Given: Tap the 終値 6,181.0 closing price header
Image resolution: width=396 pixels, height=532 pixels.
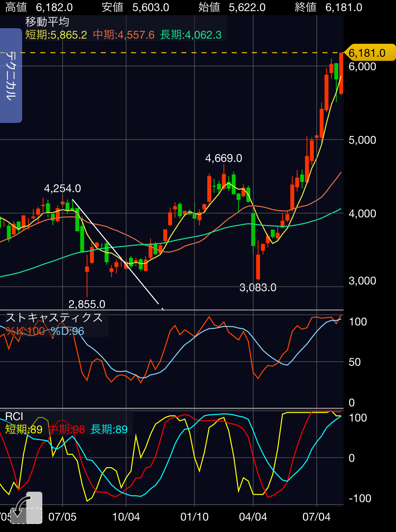Looking at the screenshot, I should (328, 7).
